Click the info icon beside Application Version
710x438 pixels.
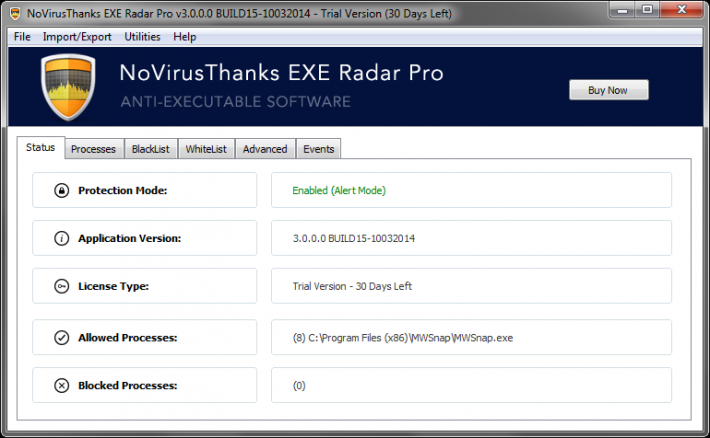(62, 238)
